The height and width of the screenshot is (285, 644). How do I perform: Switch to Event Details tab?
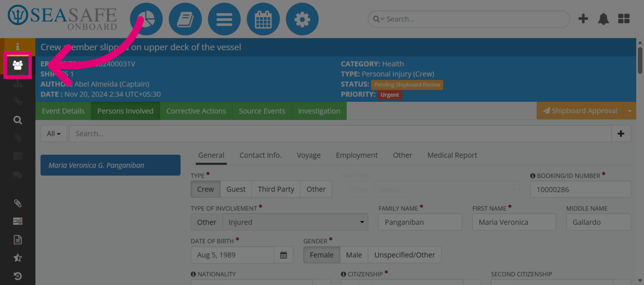[x=63, y=111]
